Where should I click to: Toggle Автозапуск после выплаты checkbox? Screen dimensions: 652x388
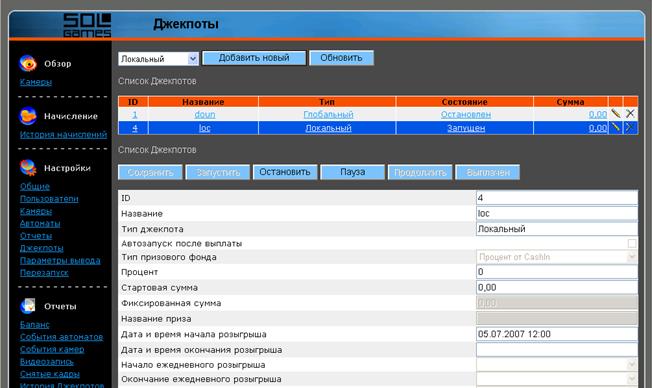click(632, 243)
